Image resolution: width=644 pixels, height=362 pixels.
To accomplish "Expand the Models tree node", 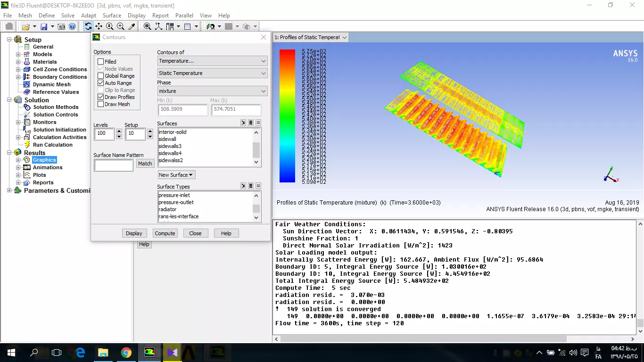I will tap(18, 54).
